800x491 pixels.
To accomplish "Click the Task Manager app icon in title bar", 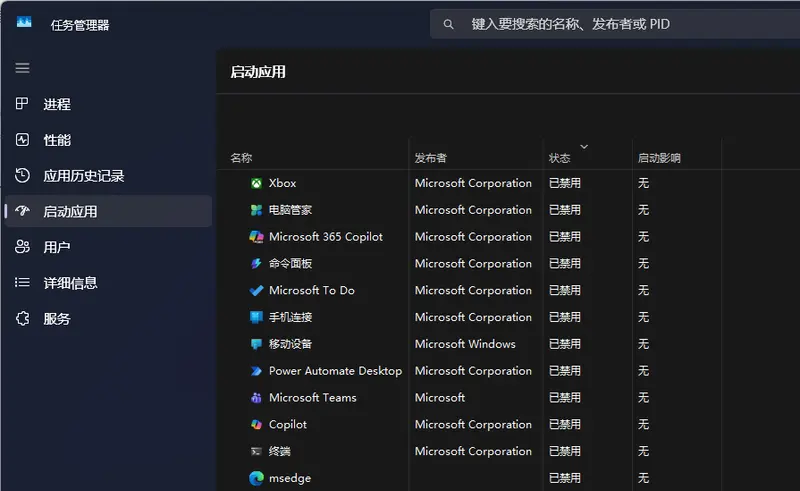I will [x=24, y=22].
